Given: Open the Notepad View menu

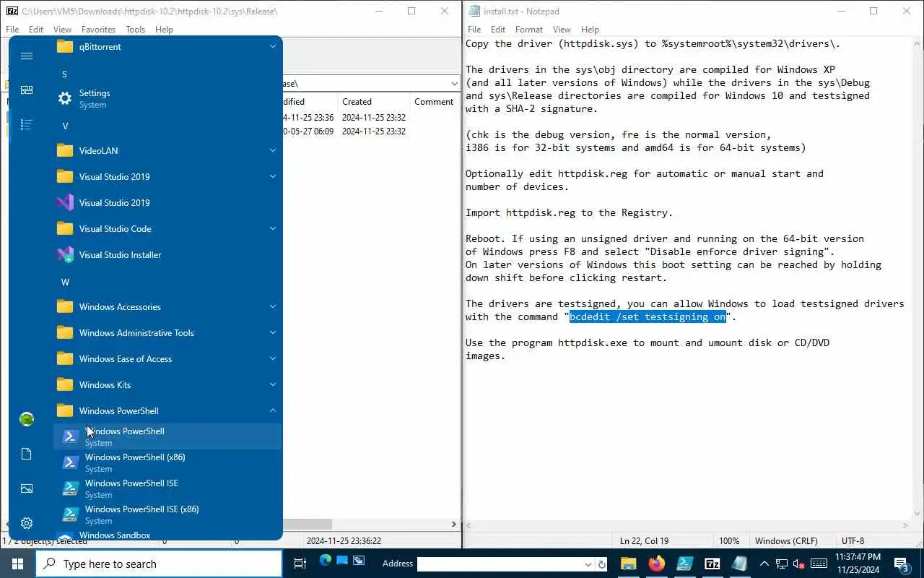Looking at the screenshot, I should [x=562, y=30].
